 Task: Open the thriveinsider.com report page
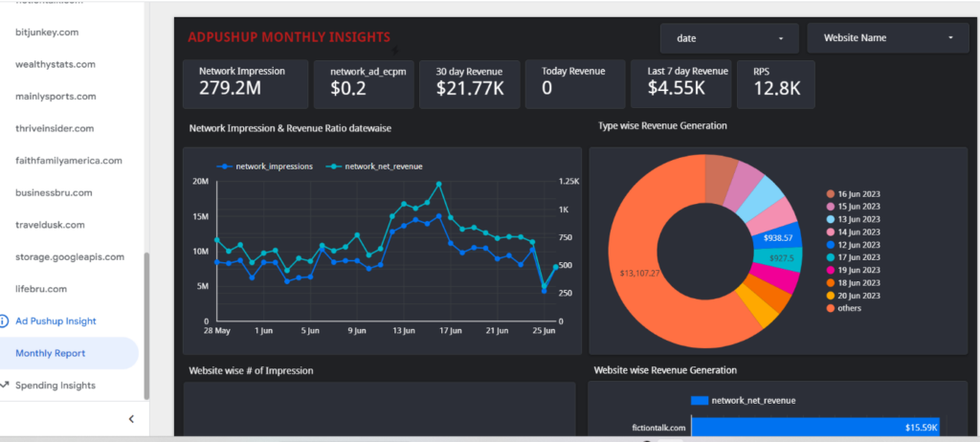pos(55,128)
